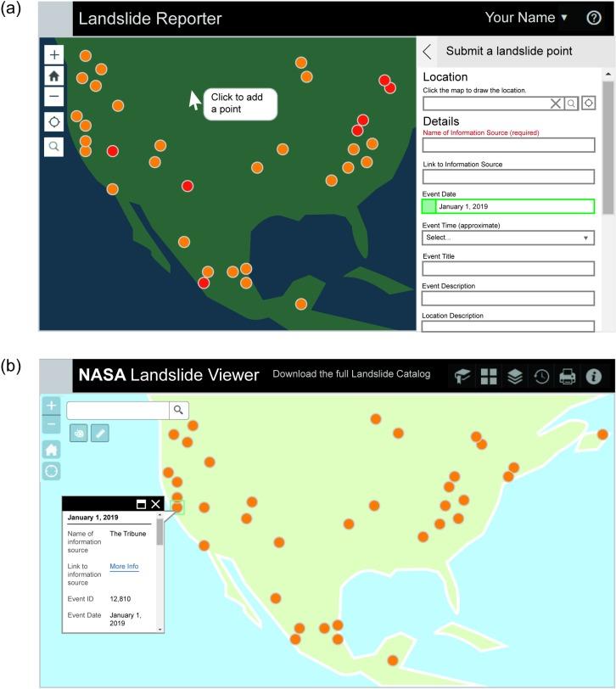Open the graduation cap icon in Landslide Viewer

tap(462, 377)
